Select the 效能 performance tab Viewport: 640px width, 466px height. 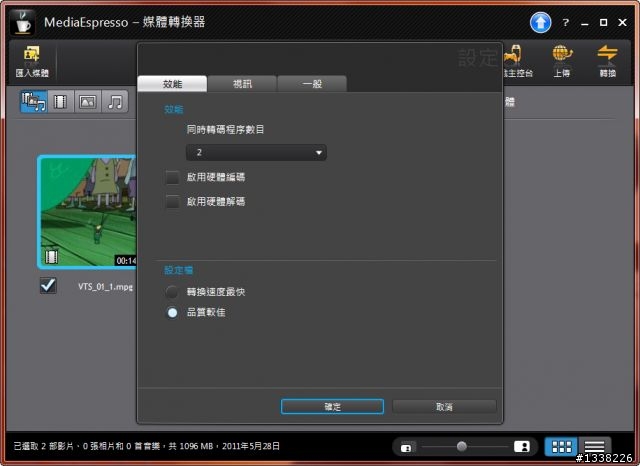(x=172, y=84)
